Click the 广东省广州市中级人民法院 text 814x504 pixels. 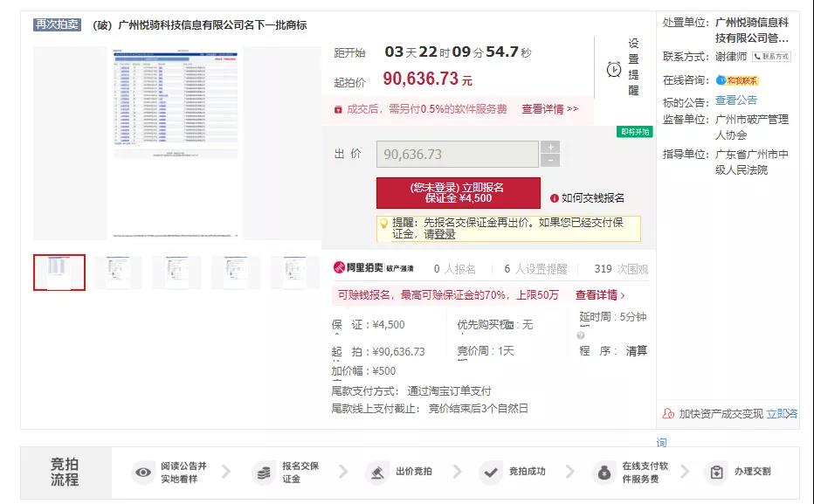pos(752,162)
